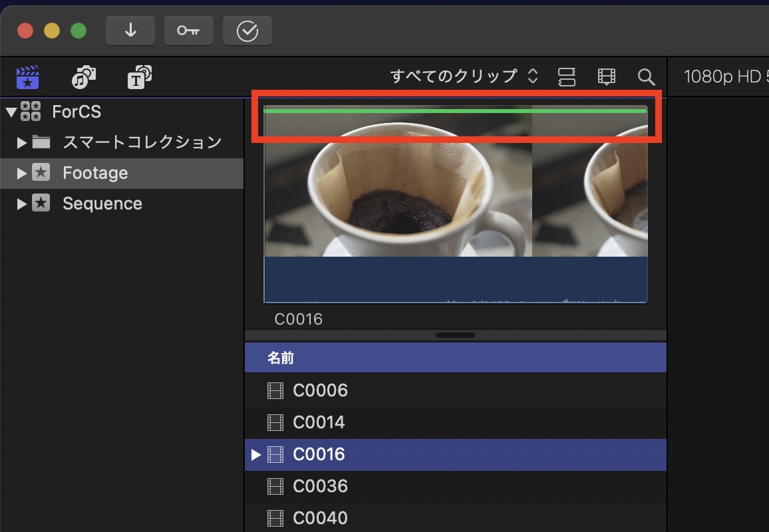
Task: Activate the browser search field
Action: point(645,76)
